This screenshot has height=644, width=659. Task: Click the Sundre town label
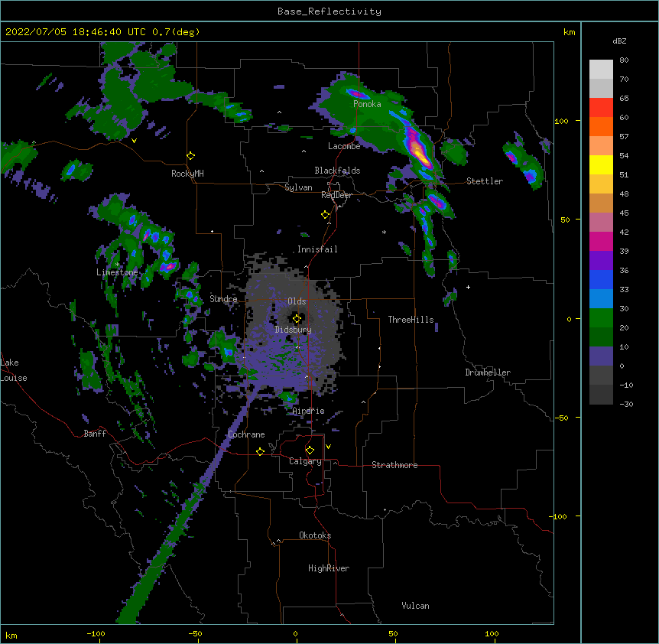pyautogui.click(x=223, y=299)
